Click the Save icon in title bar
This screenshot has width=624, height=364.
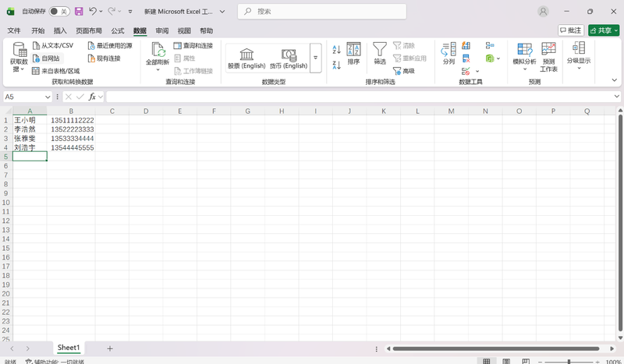tap(79, 11)
